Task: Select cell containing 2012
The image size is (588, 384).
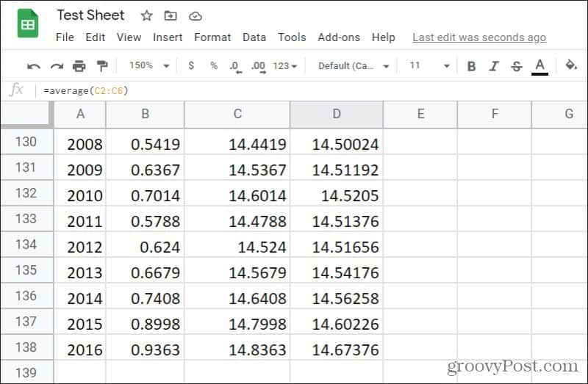Action: coord(80,245)
